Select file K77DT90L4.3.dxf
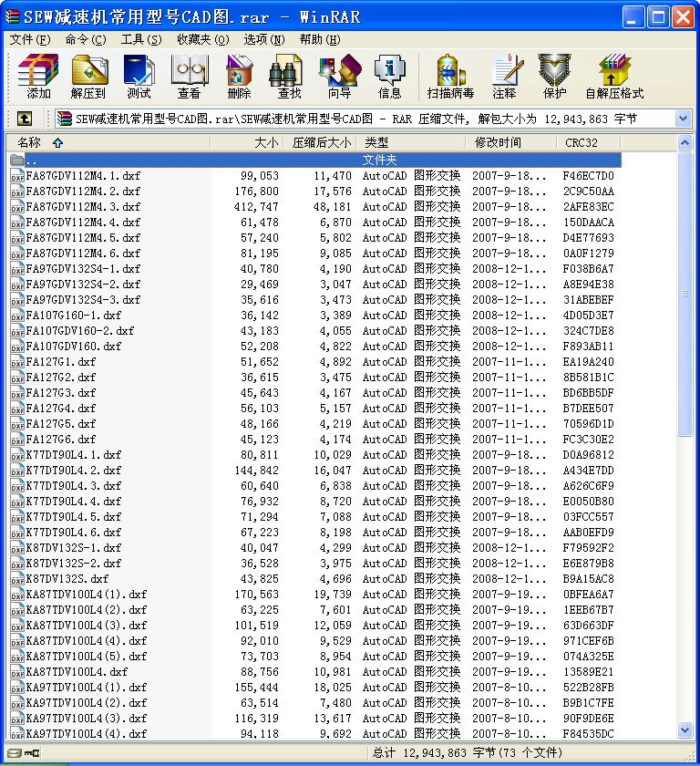 (73, 486)
